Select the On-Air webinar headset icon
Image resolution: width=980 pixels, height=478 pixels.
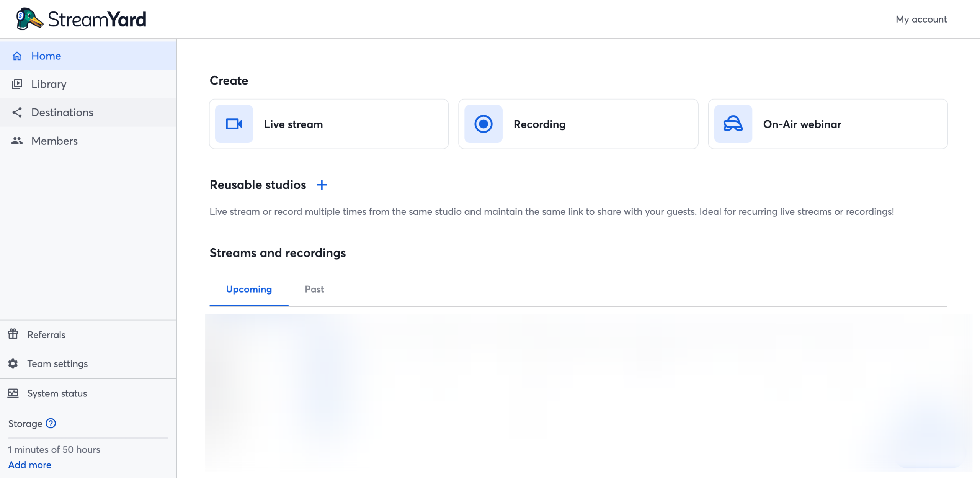click(732, 124)
